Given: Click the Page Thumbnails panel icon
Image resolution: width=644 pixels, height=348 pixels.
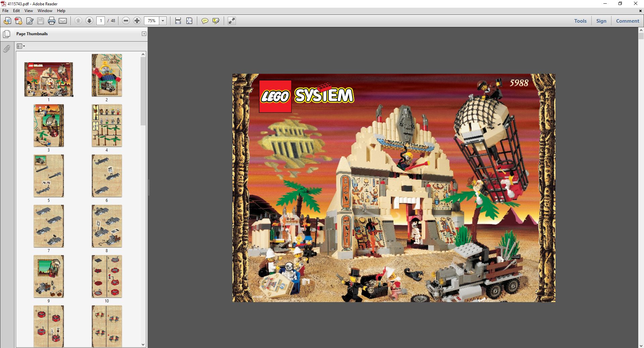Looking at the screenshot, I should (x=6, y=34).
